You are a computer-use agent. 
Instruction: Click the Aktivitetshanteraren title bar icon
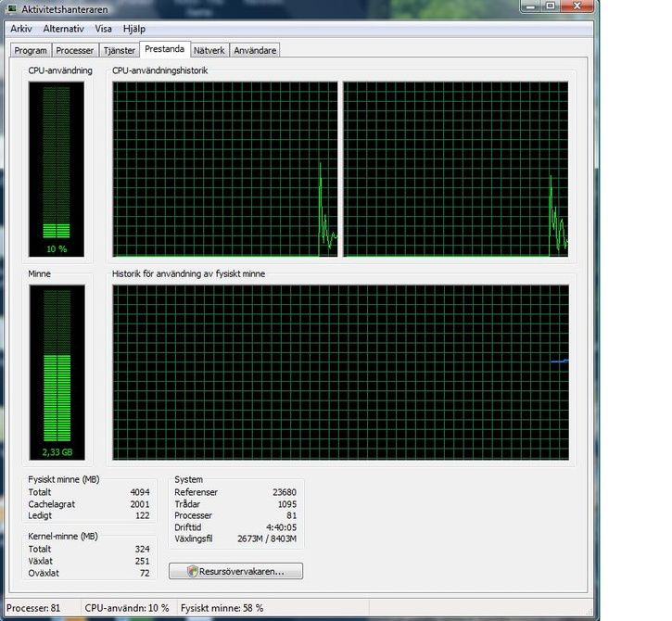pos(11,8)
